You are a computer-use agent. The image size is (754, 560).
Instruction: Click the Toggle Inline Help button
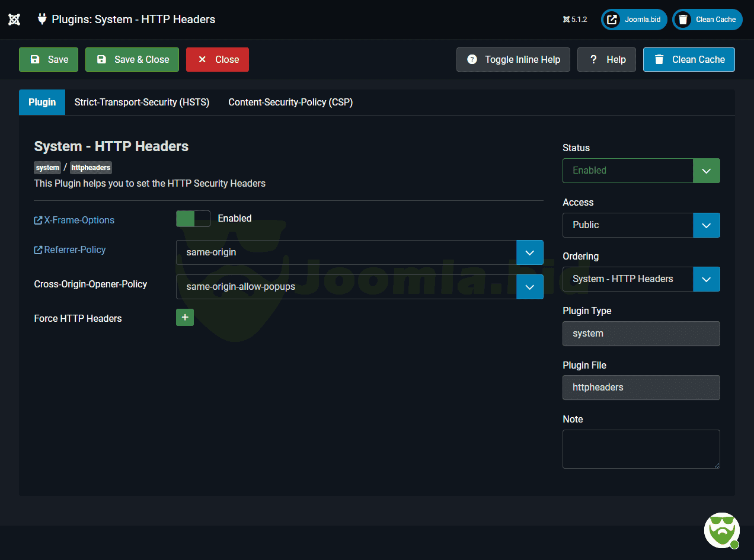click(513, 60)
